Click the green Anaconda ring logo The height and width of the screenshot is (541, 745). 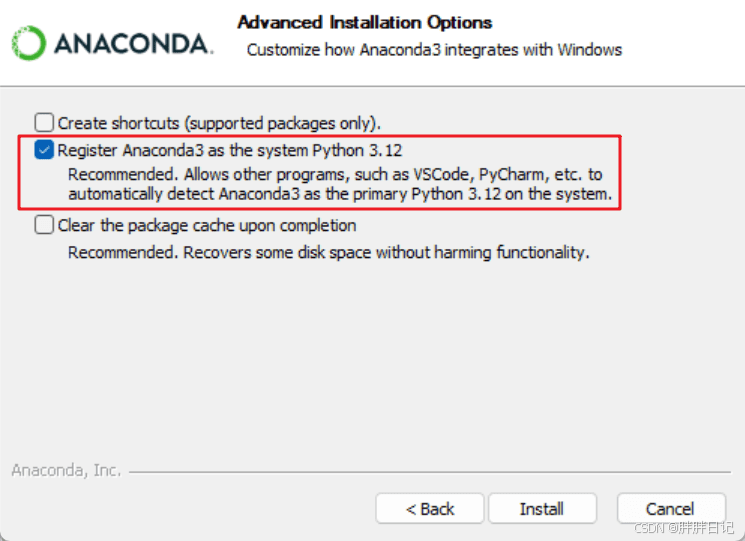[x=29, y=43]
